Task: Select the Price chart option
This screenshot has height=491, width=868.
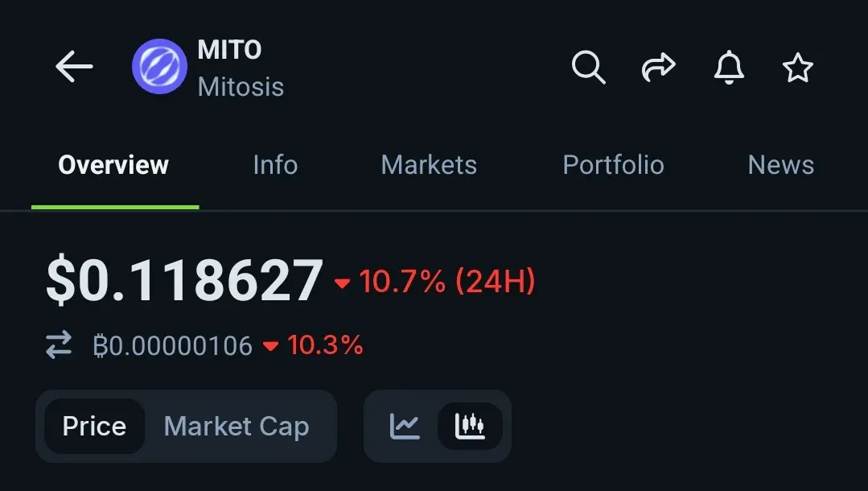Action: click(x=94, y=426)
